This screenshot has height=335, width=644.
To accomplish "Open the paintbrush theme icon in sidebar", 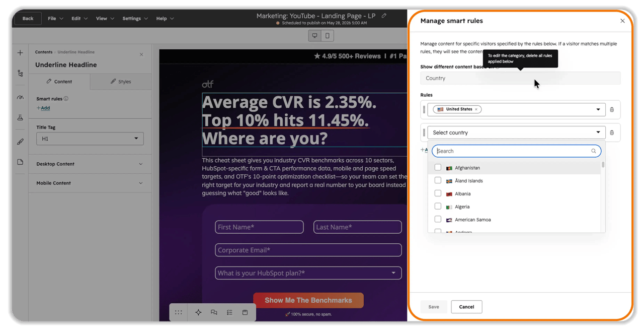I will (20, 142).
